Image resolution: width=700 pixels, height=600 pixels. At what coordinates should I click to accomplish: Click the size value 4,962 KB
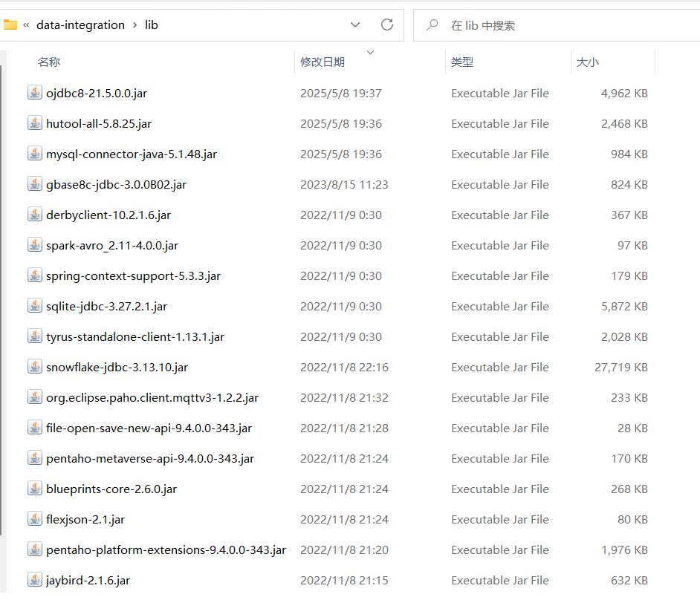point(624,94)
